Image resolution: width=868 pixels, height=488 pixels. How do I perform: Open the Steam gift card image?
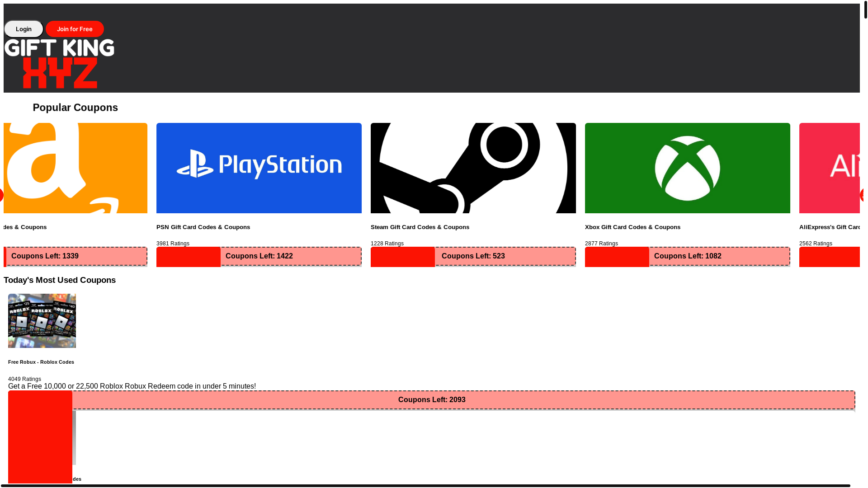coord(473,168)
